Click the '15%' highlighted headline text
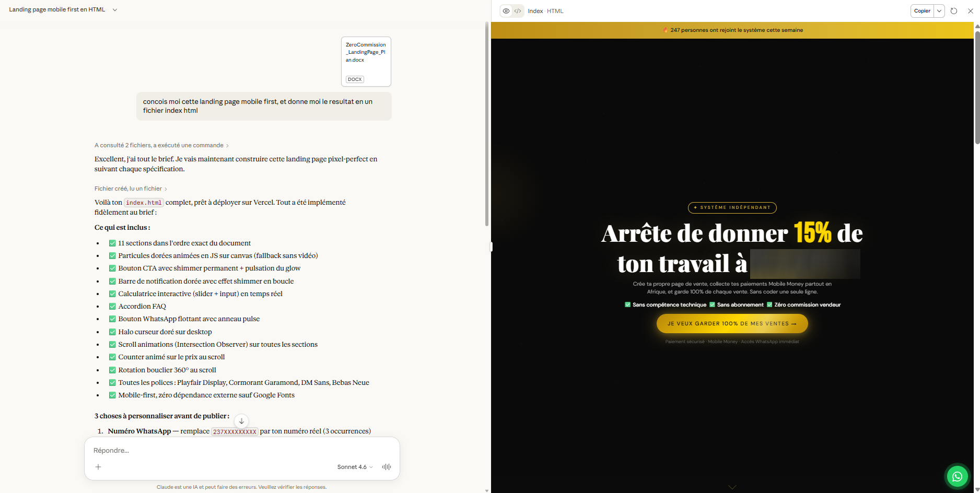980x493 pixels. coord(812,233)
